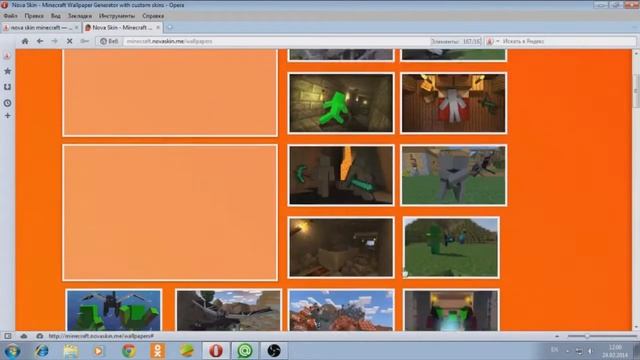Screen dimensions: 640x360
Task: Toggle the panel button in status bar
Action: click(8, 336)
